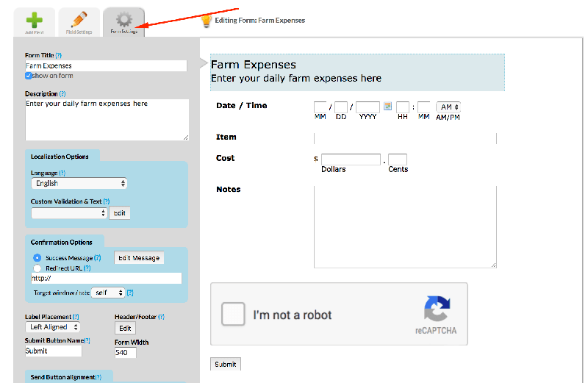Open the Custom Validation & Text dropdown

[x=69, y=213]
